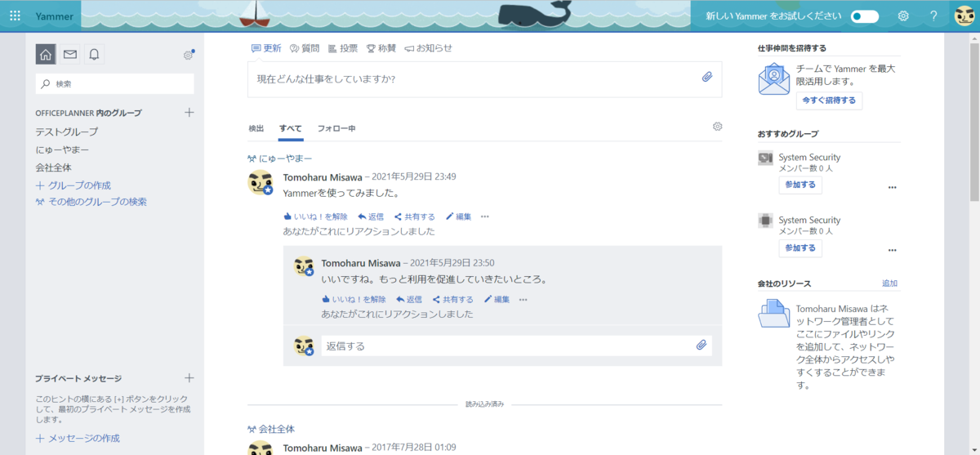This screenshot has height=455, width=980.
Task: Share the Yammerを使ってみました post
Action: [415, 216]
